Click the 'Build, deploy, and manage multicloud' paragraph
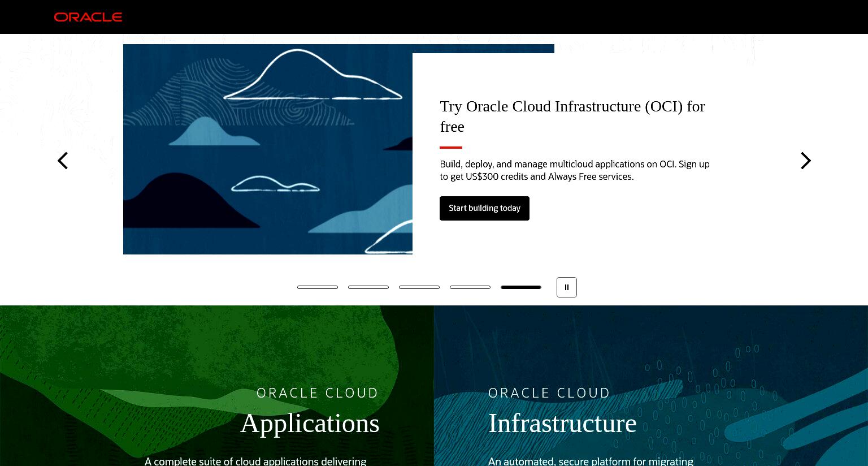 tap(575, 170)
